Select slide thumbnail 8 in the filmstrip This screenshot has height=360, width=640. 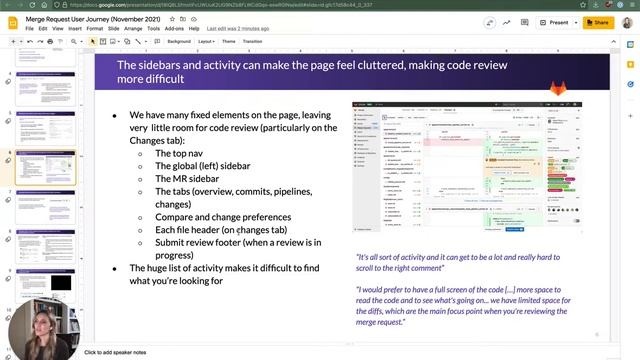click(45, 246)
